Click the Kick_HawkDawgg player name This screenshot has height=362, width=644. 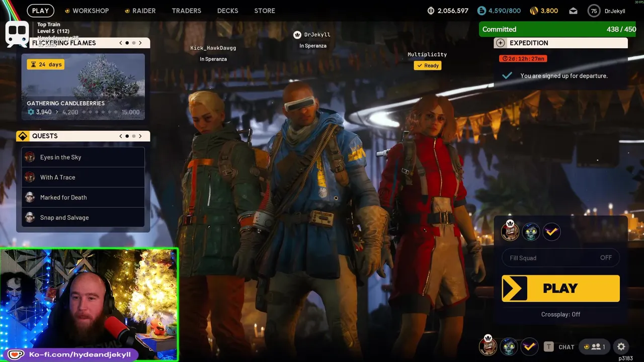[x=213, y=48]
